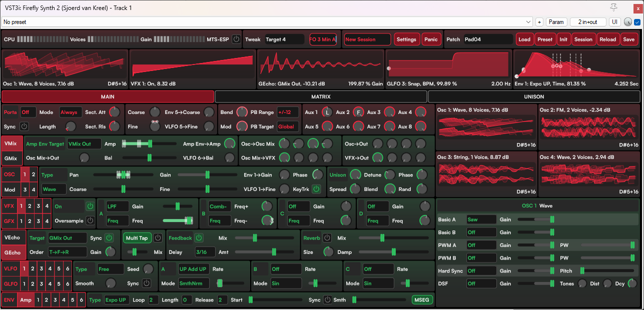Open the Tweak Target 4 dropdown

click(x=284, y=39)
